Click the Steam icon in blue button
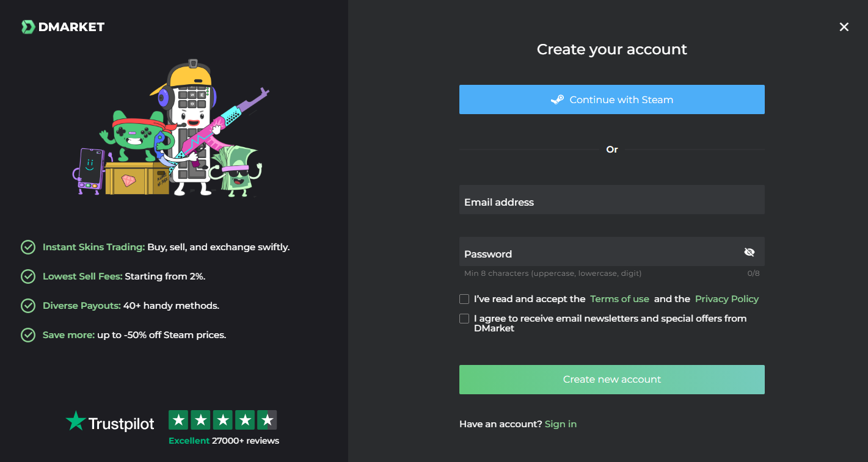The width and height of the screenshot is (868, 462). coord(557,99)
